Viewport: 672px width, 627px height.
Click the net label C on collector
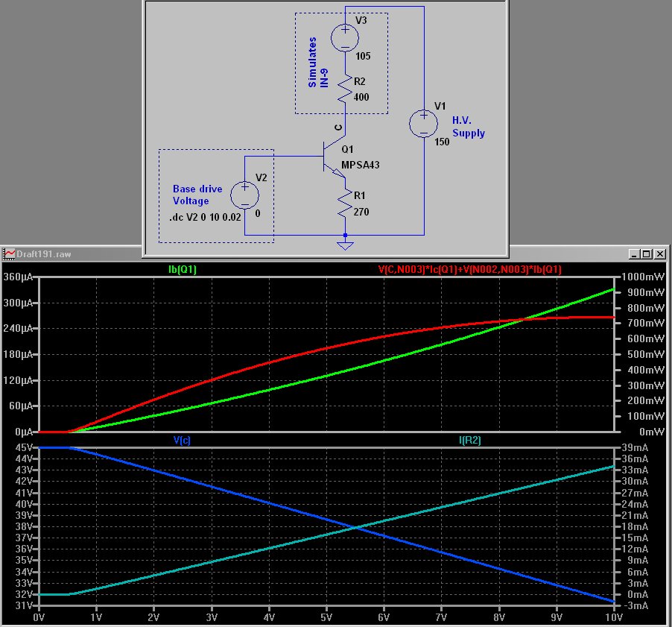[x=338, y=127]
